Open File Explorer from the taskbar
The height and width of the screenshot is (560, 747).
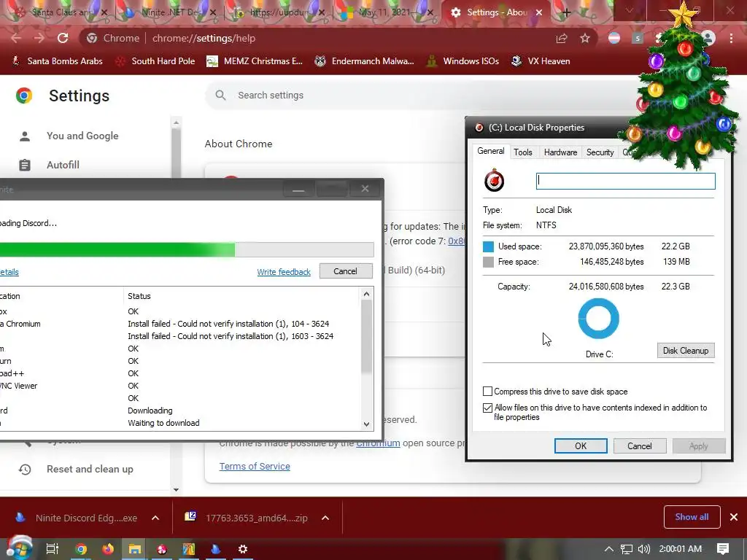pyautogui.click(x=135, y=549)
